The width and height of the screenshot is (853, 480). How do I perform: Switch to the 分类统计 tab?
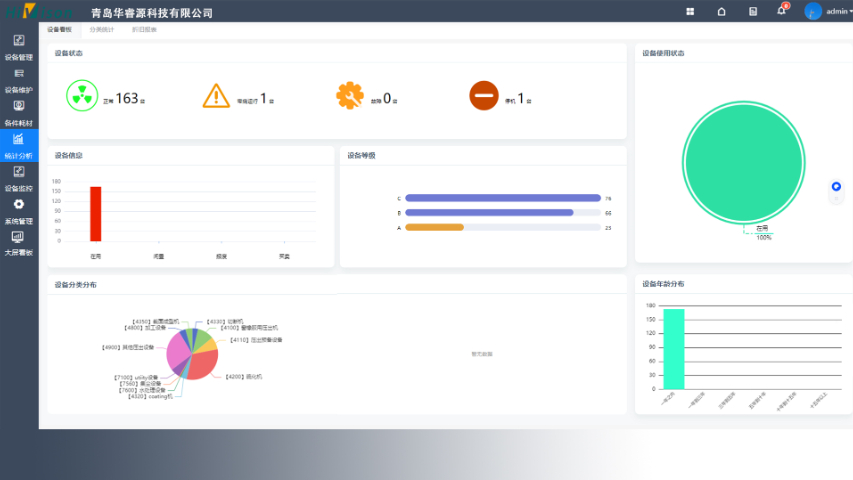point(102,30)
